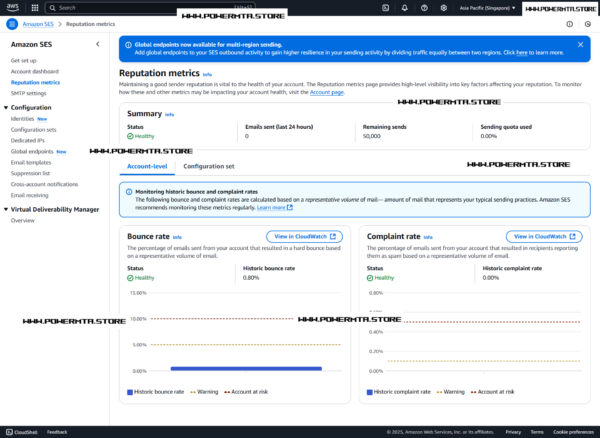The image size is (600, 438).
Task: Open Email receiving in sidebar
Action: click(30, 195)
